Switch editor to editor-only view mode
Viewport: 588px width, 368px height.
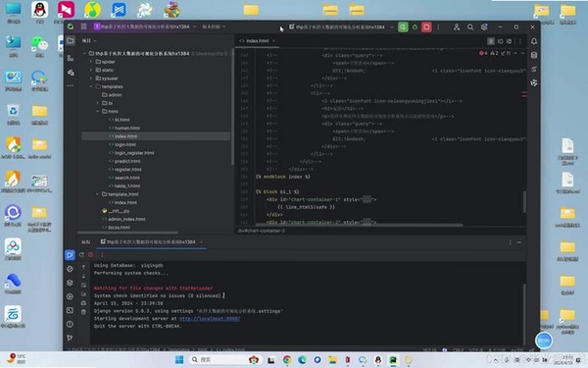pos(491,41)
